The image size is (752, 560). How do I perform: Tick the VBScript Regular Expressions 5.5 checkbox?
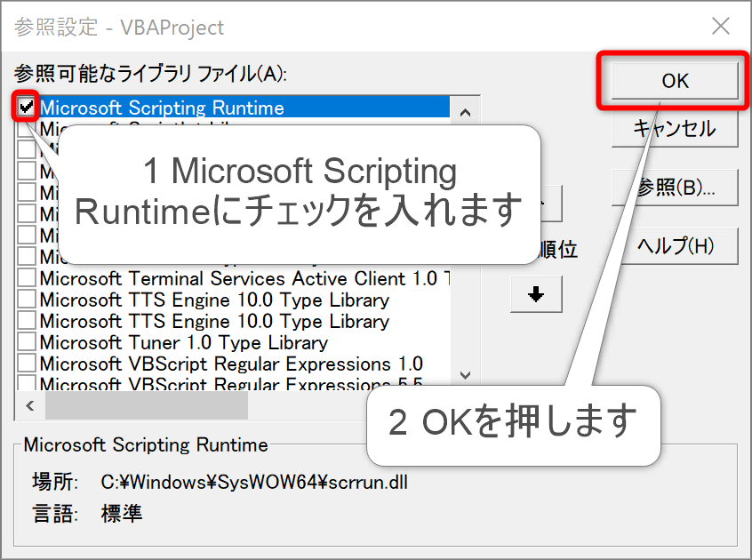pyautogui.click(x=27, y=384)
